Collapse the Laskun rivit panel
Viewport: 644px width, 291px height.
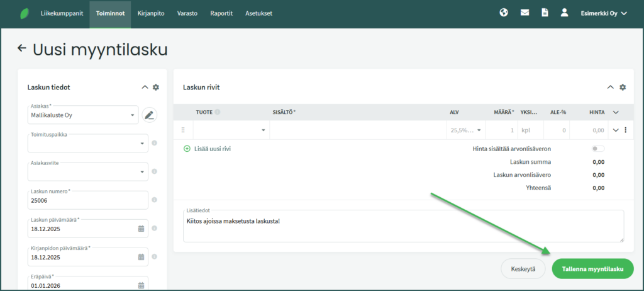point(610,88)
